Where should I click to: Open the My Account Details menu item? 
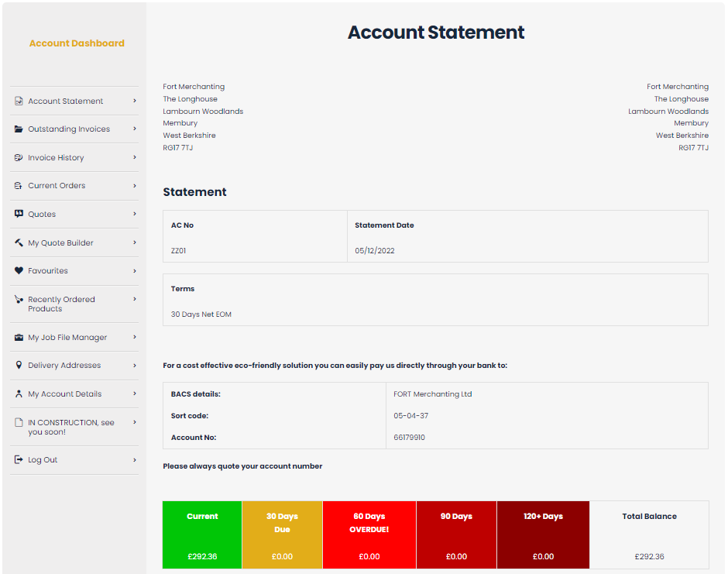65,394
